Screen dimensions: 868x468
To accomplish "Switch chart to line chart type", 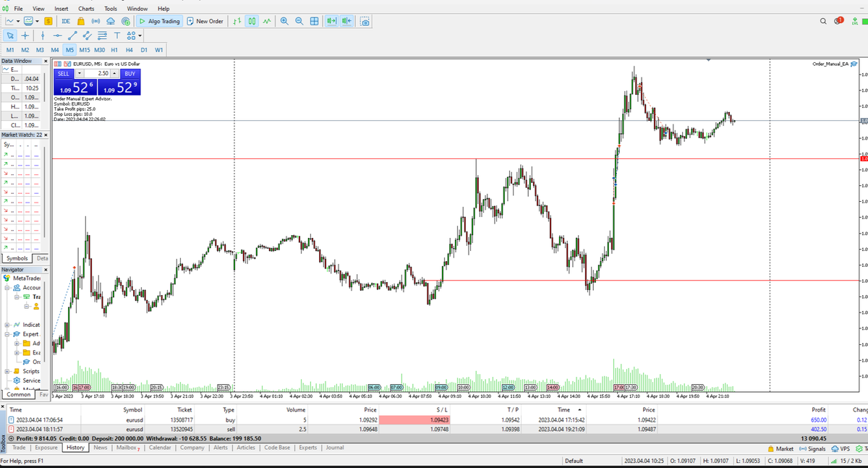I will (268, 21).
